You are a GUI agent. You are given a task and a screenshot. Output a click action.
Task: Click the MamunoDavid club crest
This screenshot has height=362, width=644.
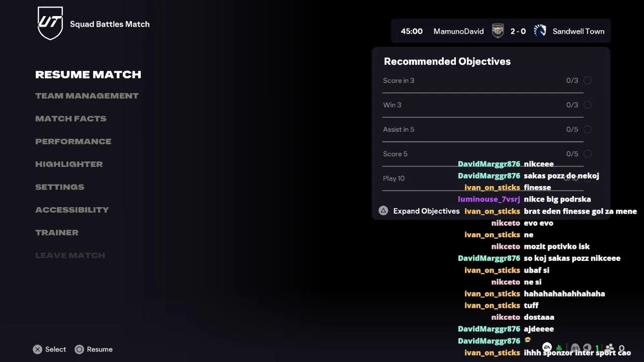[x=498, y=31]
